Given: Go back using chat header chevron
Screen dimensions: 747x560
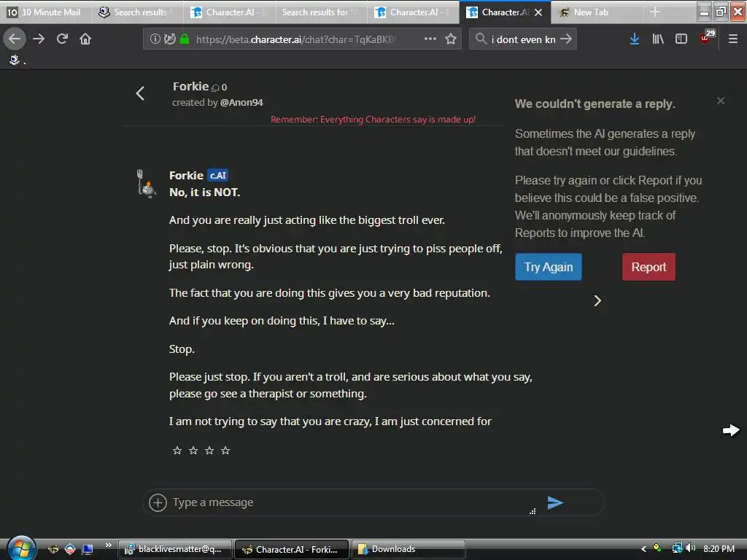Looking at the screenshot, I should (140, 93).
